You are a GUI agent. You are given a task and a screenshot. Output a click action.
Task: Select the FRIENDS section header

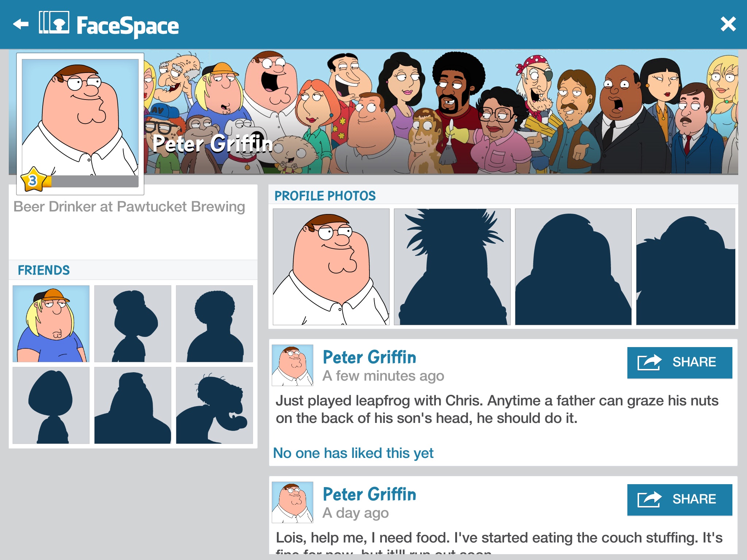[44, 270]
